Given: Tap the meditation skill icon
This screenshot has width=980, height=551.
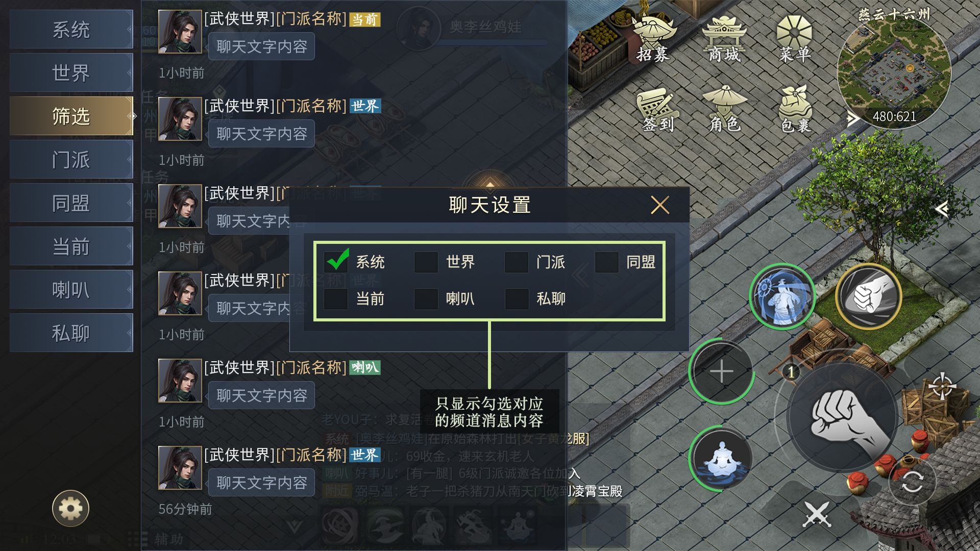Looking at the screenshot, I should (721, 458).
